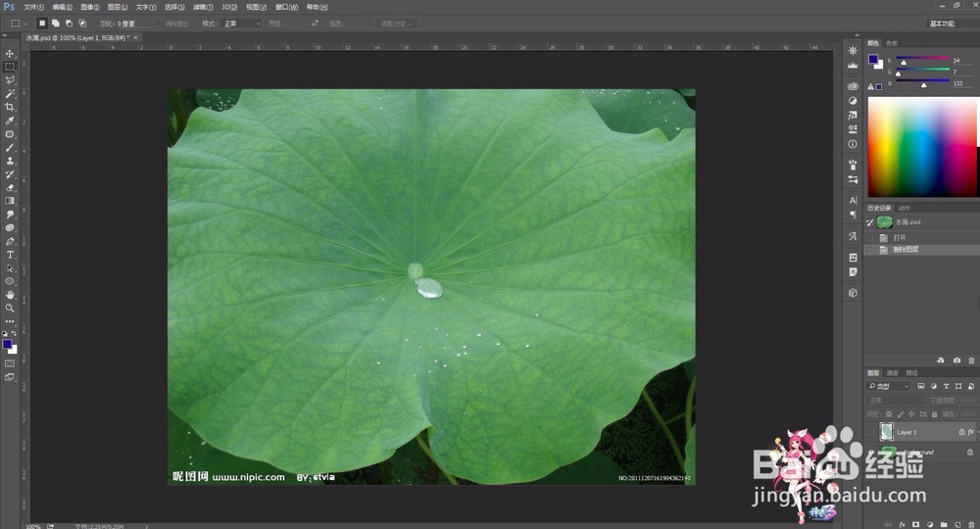Toggle lock transparent pixels in Layers
The width and height of the screenshot is (980, 529).
(889, 414)
